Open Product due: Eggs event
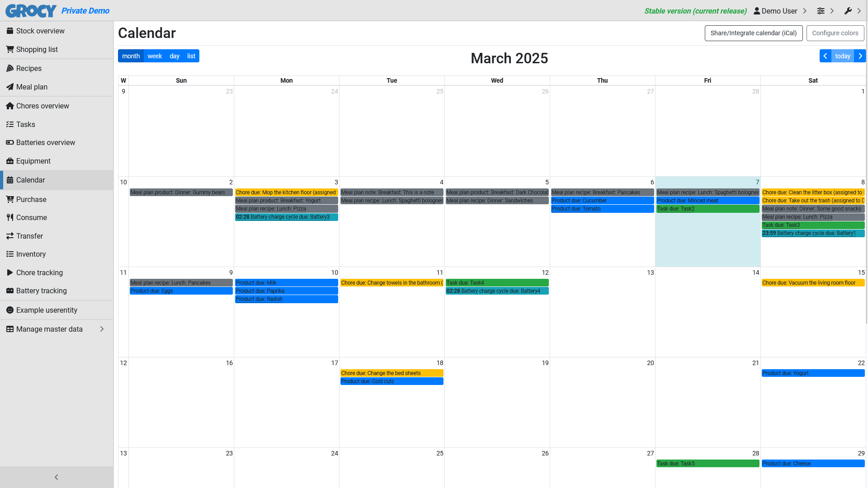Image resolution: width=868 pixels, height=488 pixels. (x=181, y=291)
